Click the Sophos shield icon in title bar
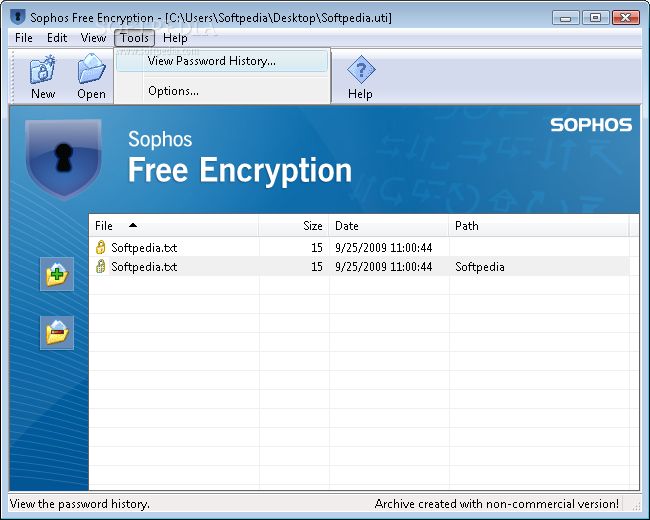Screen dimensions: 650x520 [18, 17]
